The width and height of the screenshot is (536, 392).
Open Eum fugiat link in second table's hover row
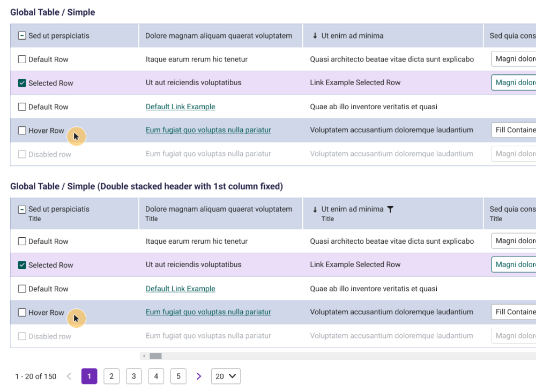pyautogui.click(x=208, y=312)
